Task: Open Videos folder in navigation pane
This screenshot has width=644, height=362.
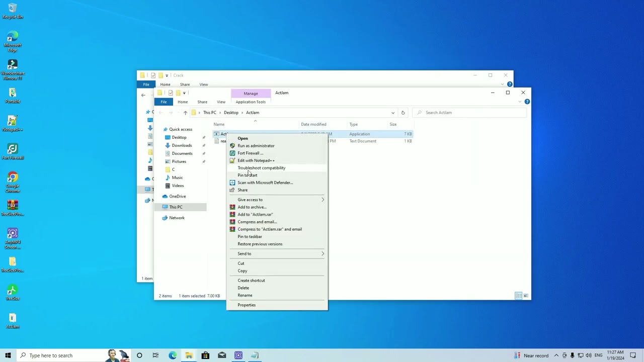Action: tap(178, 186)
